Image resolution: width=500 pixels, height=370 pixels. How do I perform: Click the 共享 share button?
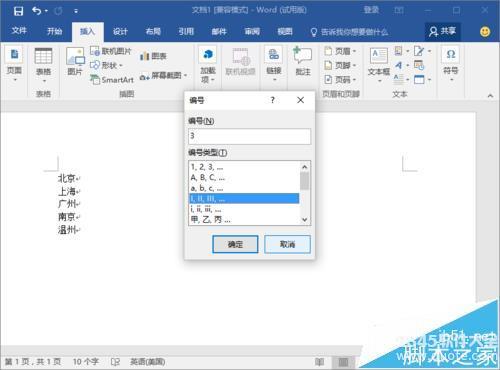click(x=443, y=31)
